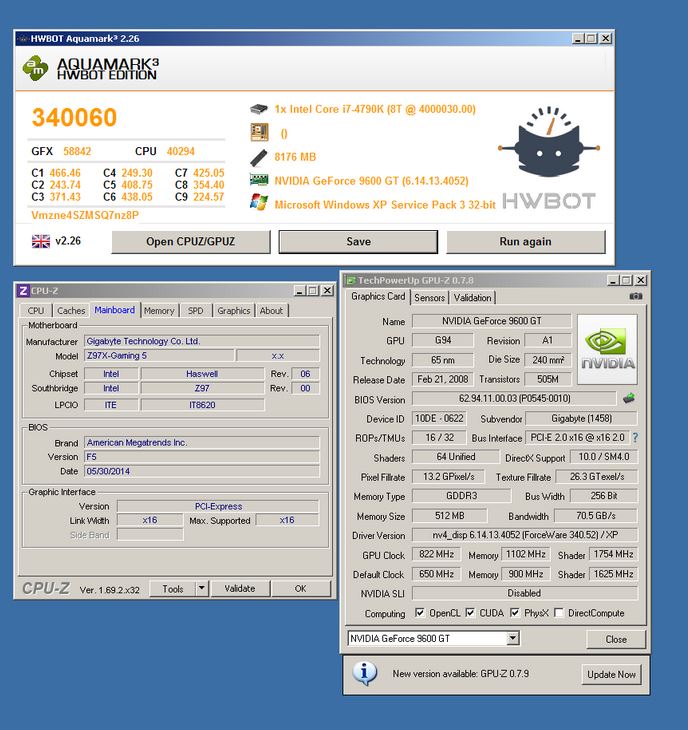Click the Bus Interface question mark icon
This screenshot has height=730, width=688.
click(x=635, y=438)
